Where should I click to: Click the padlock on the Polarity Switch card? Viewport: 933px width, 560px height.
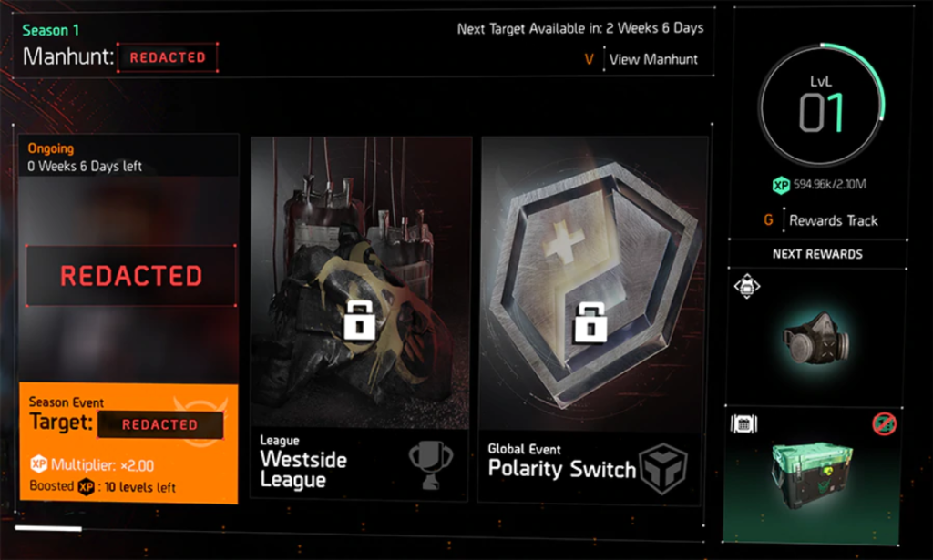590,323
